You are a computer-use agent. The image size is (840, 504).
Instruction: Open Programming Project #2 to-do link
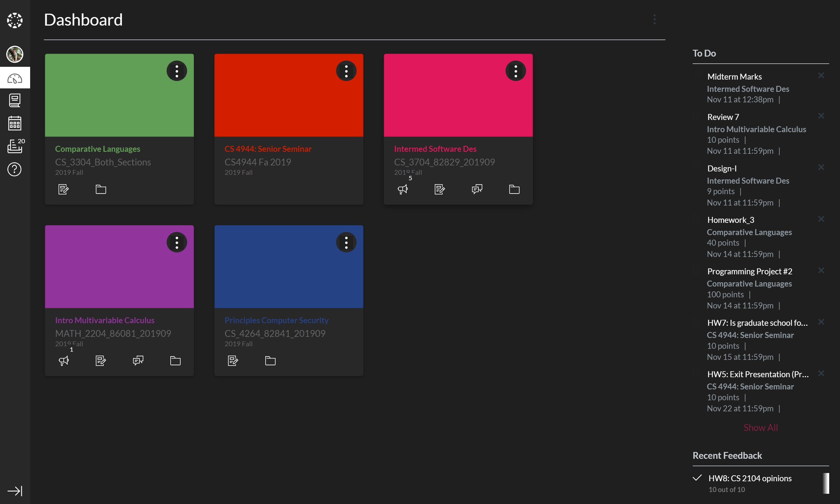[x=749, y=271]
